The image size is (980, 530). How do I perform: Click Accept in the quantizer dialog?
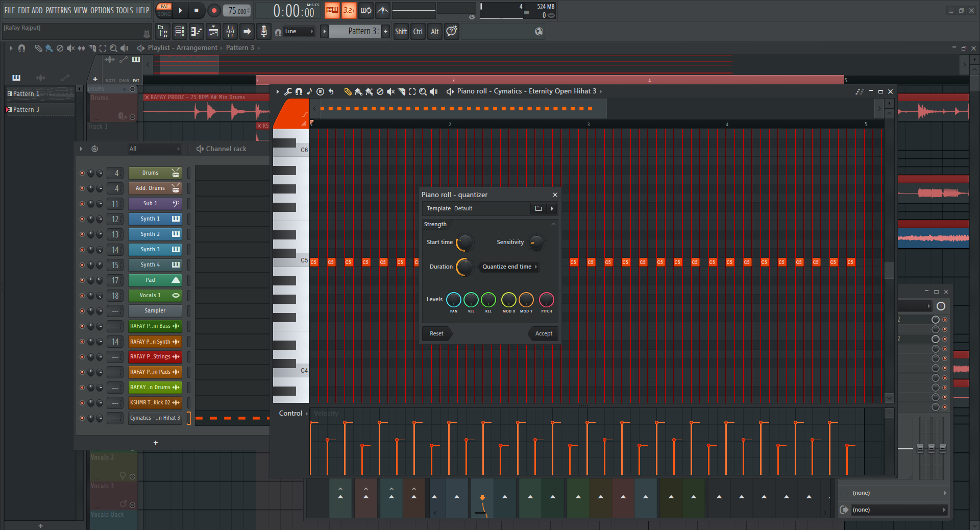click(x=544, y=333)
